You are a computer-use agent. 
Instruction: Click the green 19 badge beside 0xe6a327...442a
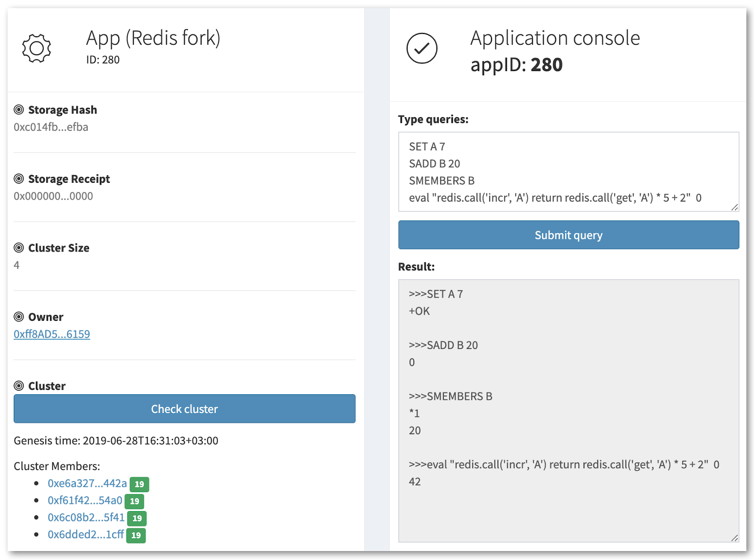139,484
